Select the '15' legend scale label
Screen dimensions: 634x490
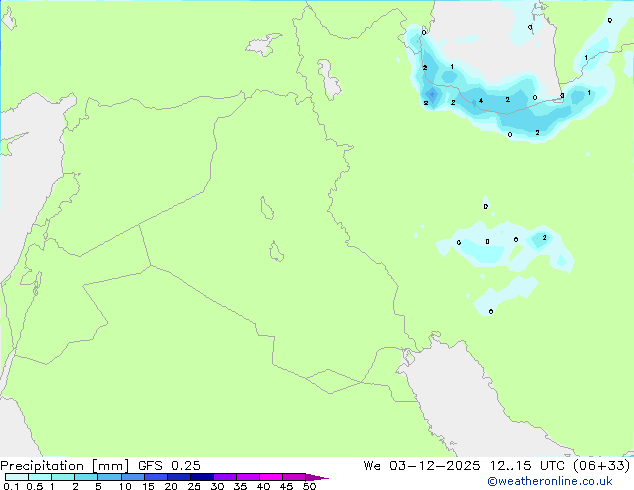point(148,486)
